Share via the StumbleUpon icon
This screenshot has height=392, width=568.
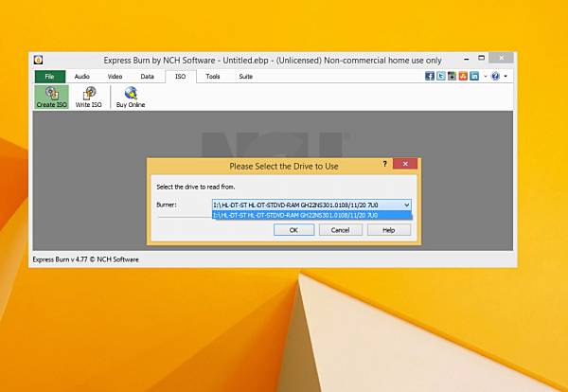point(463,76)
